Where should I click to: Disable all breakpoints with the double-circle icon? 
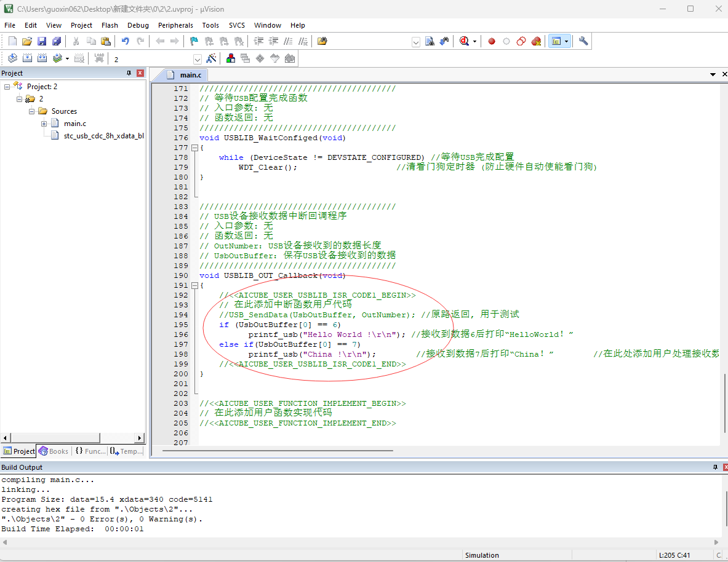(521, 41)
